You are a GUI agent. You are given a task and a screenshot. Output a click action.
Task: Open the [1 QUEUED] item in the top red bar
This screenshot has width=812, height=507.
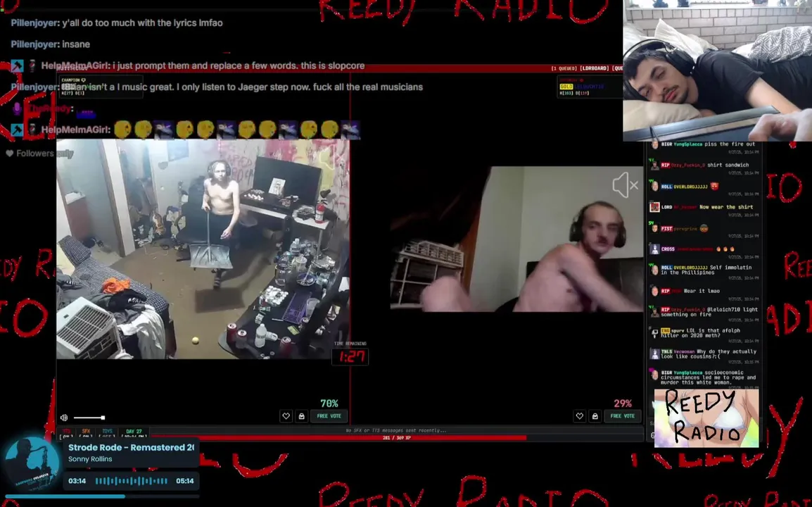tap(564, 68)
